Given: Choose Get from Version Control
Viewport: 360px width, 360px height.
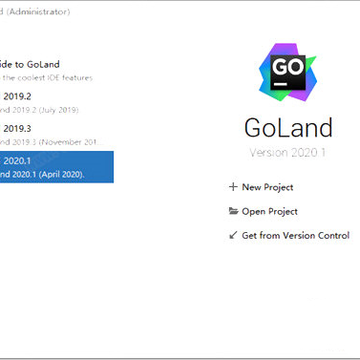Looking at the screenshot, I should 296,235.
